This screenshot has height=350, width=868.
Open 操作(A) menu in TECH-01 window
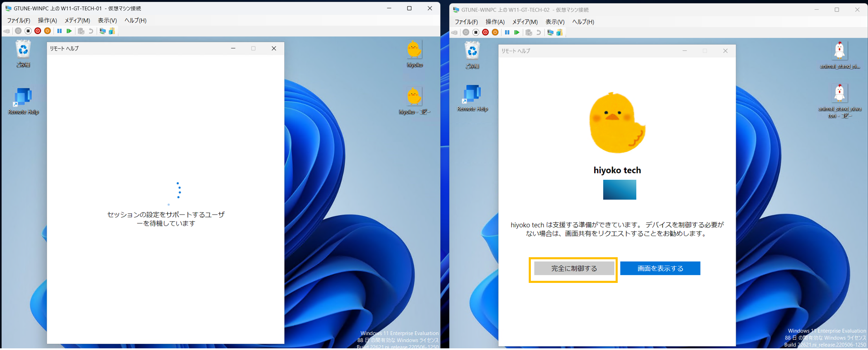point(48,20)
